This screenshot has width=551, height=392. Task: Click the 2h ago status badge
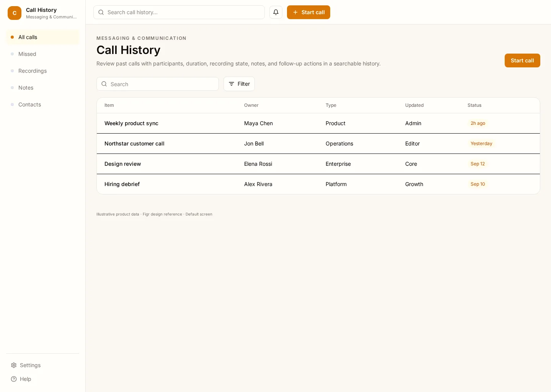478,123
